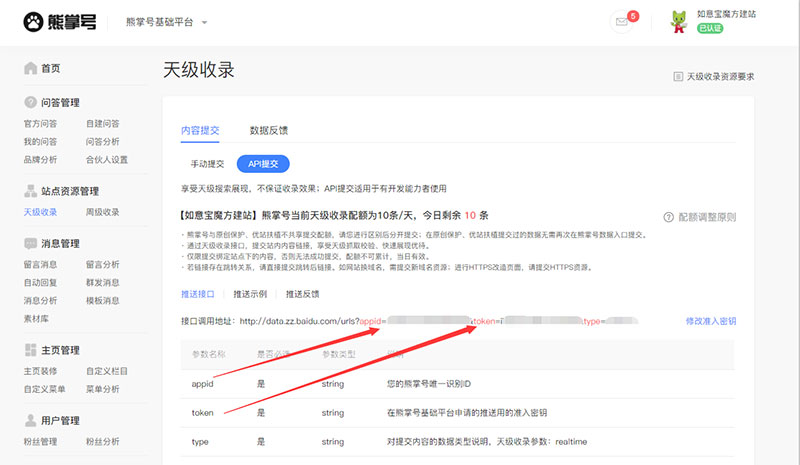The height and width of the screenshot is (465, 800).
Task: Click the 问答管理 question mark icon
Action: click(30, 102)
